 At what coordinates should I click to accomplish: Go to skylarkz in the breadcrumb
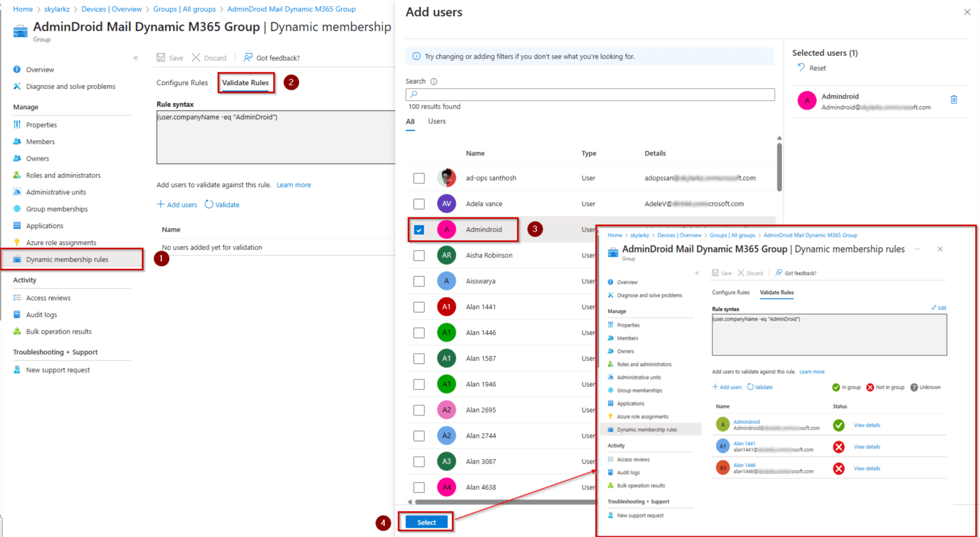click(x=57, y=9)
